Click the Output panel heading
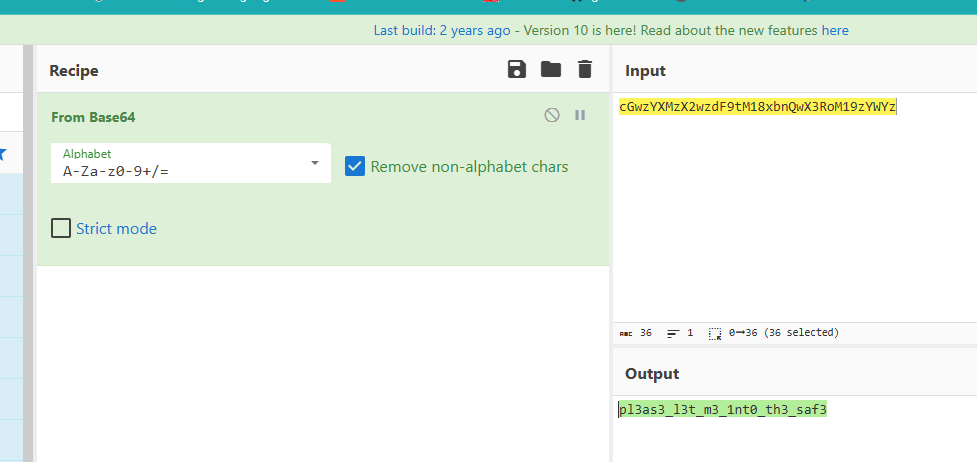The image size is (977, 462). [652, 373]
